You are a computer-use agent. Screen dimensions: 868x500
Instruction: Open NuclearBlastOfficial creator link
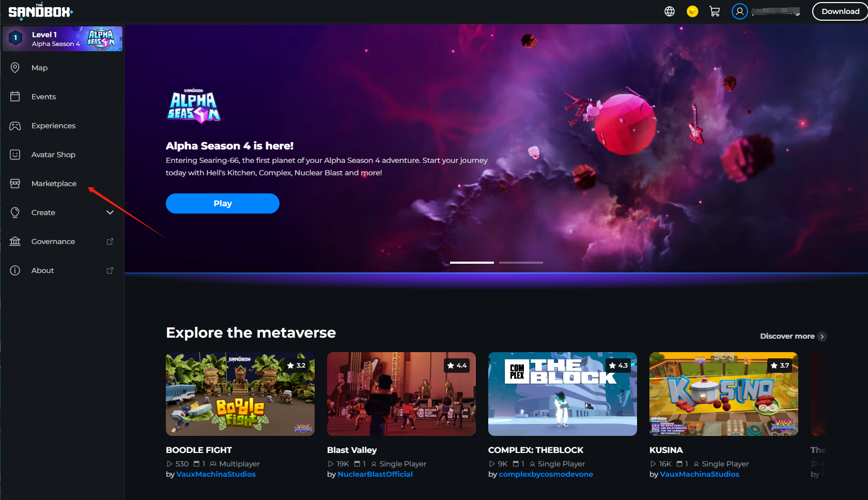tap(375, 474)
